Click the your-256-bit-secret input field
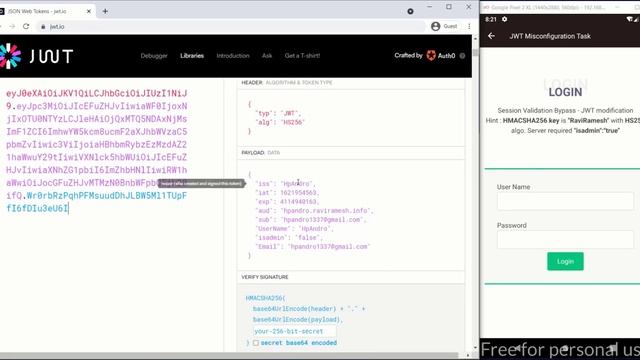The image size is (640, 360). pyautogui.click(x=295, y=331)
